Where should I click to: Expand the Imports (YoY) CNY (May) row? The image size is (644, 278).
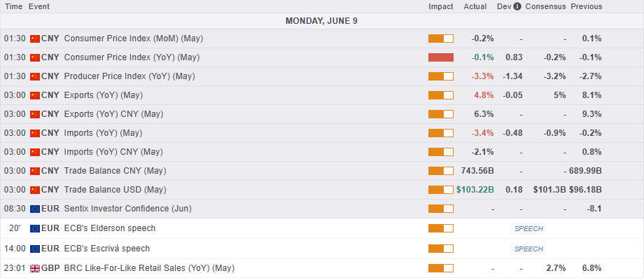click(322, 152)
